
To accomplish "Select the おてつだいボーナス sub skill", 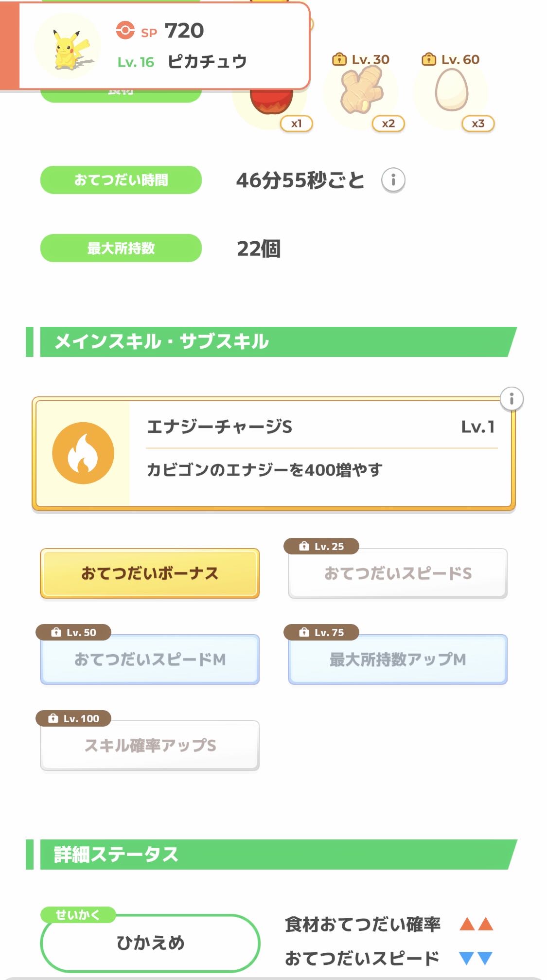I will [150, 573].
